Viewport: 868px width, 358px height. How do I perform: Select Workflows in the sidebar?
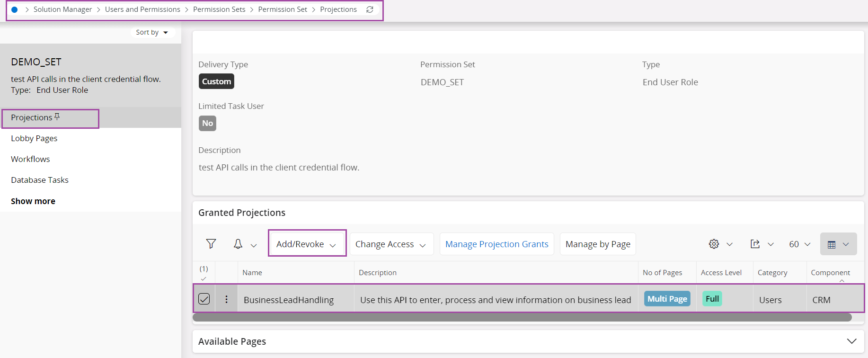click(30, 159)
